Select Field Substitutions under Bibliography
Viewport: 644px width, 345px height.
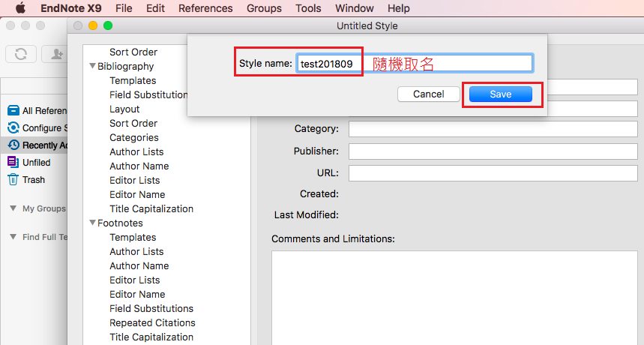tap(148, 94)
